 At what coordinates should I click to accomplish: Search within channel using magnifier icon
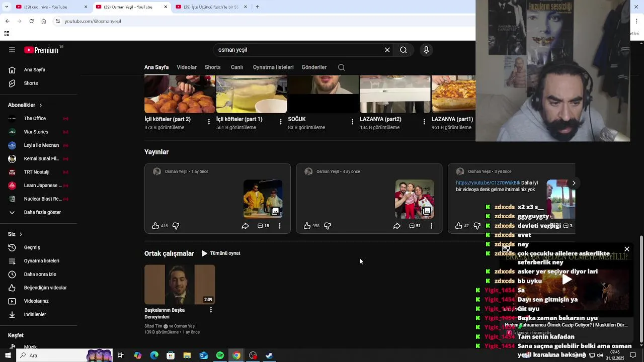point(342,67)
